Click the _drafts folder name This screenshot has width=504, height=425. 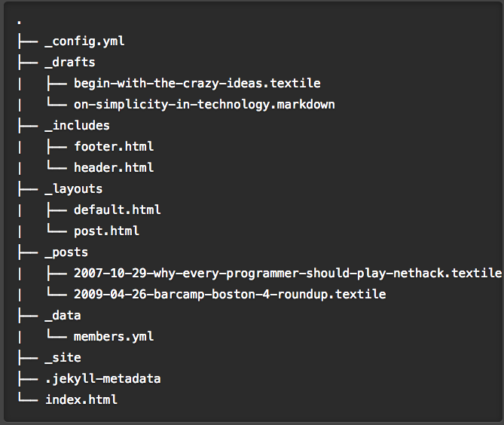(70, 62)
